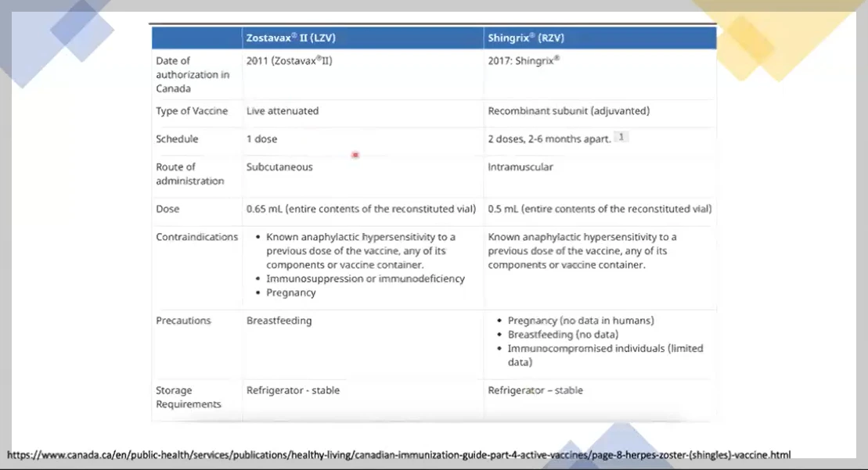Click the 'Date of authorization in Canada' row label
The height and width of the screenshot is (470, 868).
point(192,74)
